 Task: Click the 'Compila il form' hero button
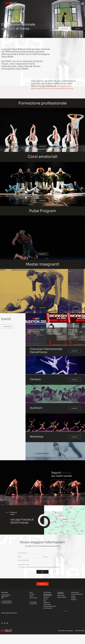(64, 28)
